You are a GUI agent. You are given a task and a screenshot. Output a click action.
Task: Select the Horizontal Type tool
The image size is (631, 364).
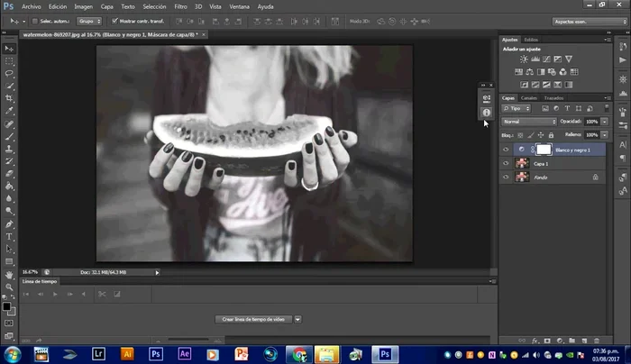(9, 236)
